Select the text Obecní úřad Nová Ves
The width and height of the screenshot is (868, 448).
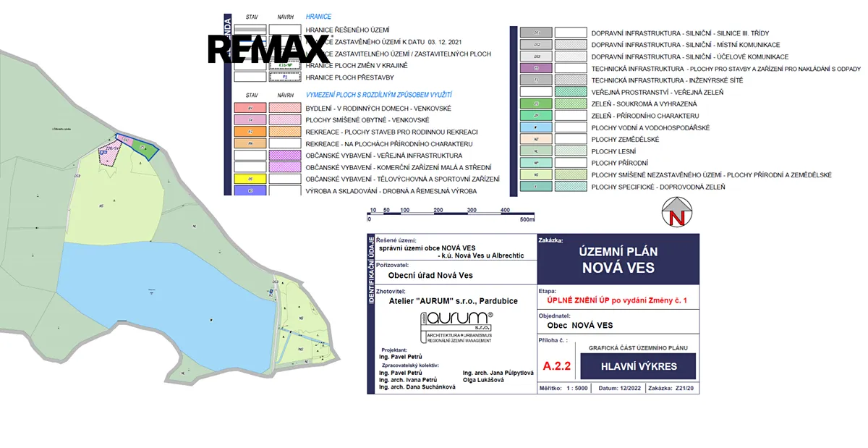tap(430, 276)
